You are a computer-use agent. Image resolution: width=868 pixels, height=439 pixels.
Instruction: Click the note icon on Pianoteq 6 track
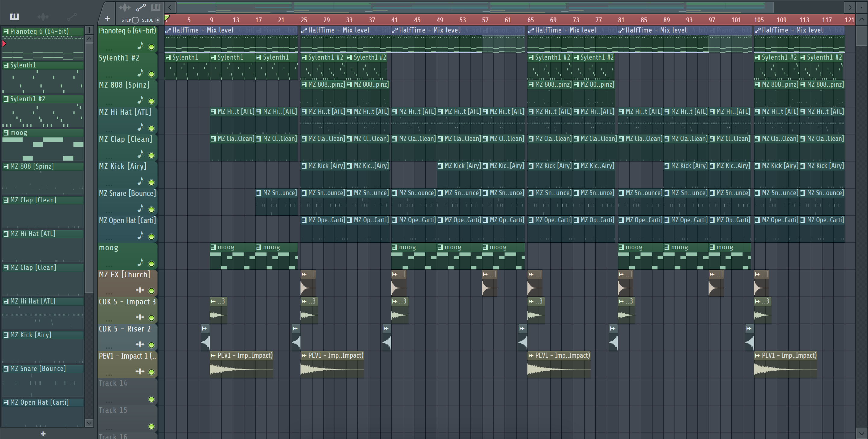click(x=140, y=45)
